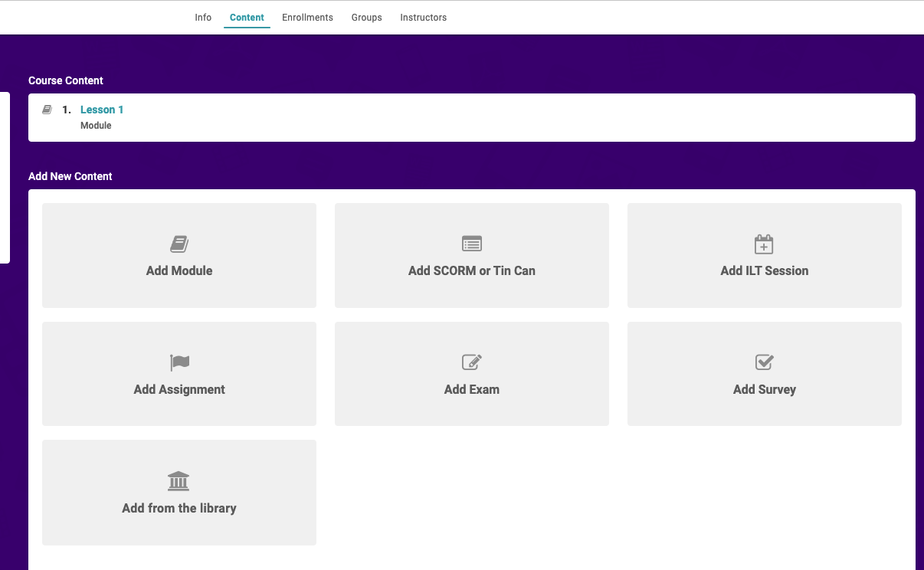Screen dimensions: 924x570
Task: Choose the Add Exam label text
Action: [x=472, y=389]
